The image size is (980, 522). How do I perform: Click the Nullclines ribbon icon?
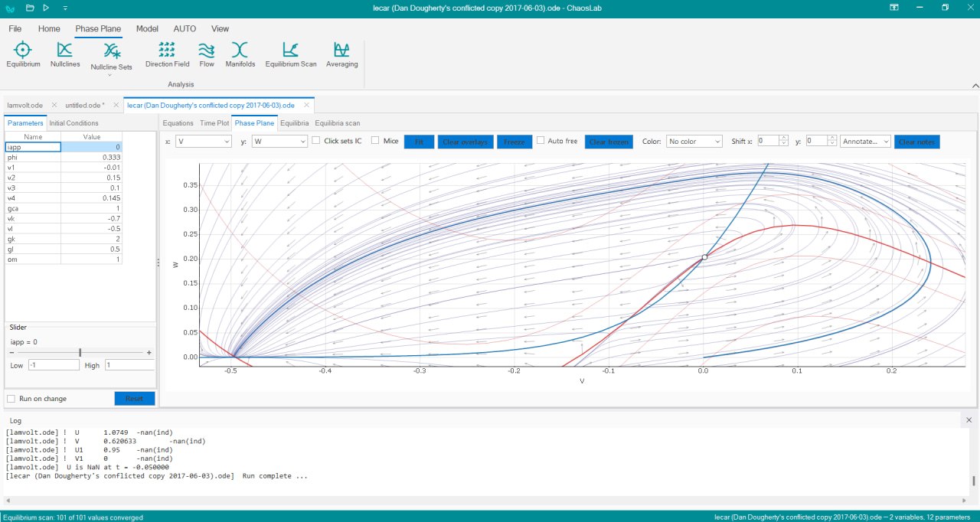tap(65, 55)
